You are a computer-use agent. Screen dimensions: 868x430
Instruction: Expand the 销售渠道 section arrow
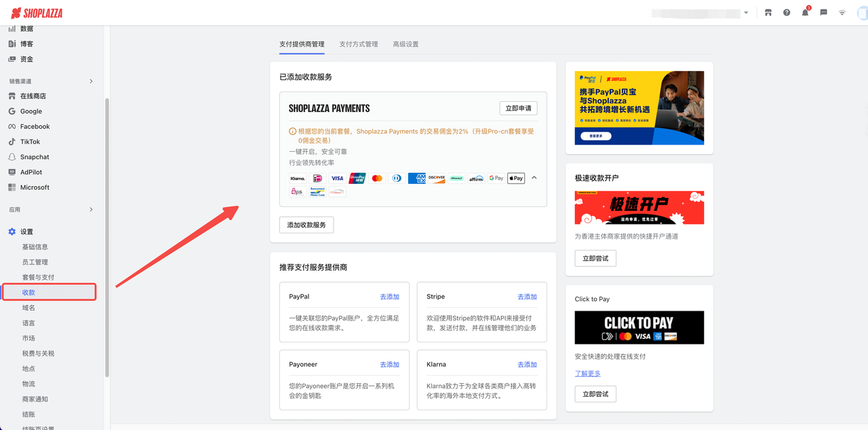click(x=91, y=81)
